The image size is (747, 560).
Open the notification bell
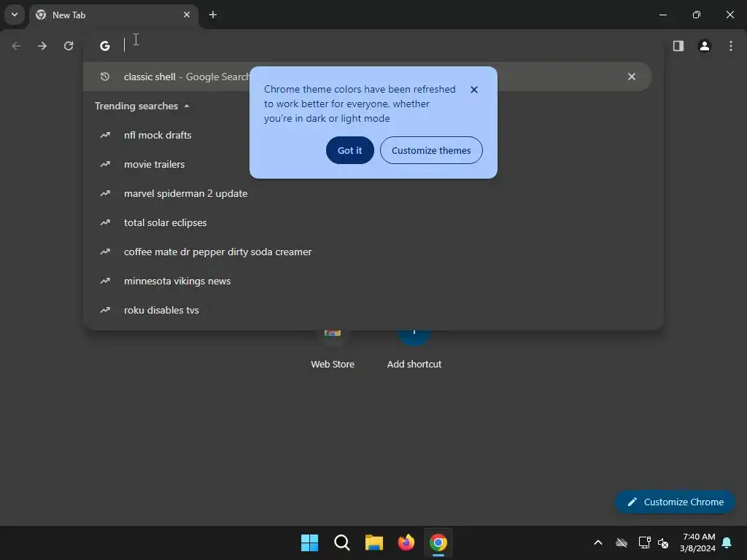click(727, 542)
